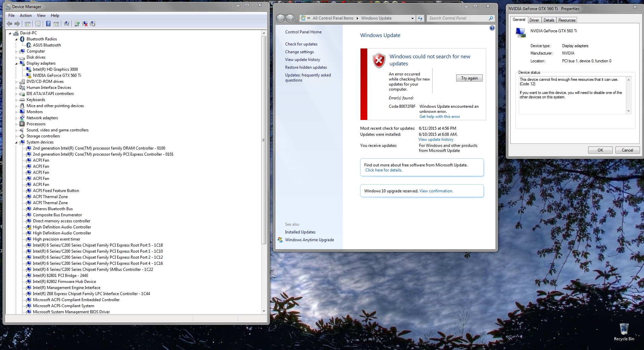Image resolution: width=644 pixels, height=350 pixels.
Task: Click the Device status box scrollbar down arrow
Action: (628, 111)
